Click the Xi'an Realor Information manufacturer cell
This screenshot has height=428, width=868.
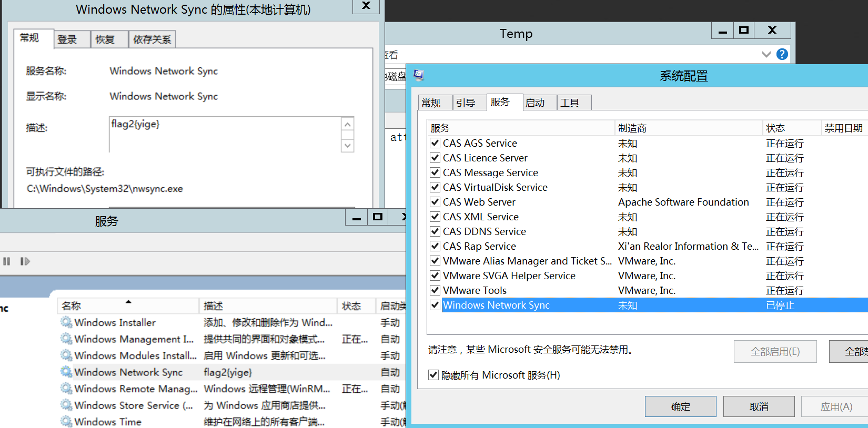point(688,246)
